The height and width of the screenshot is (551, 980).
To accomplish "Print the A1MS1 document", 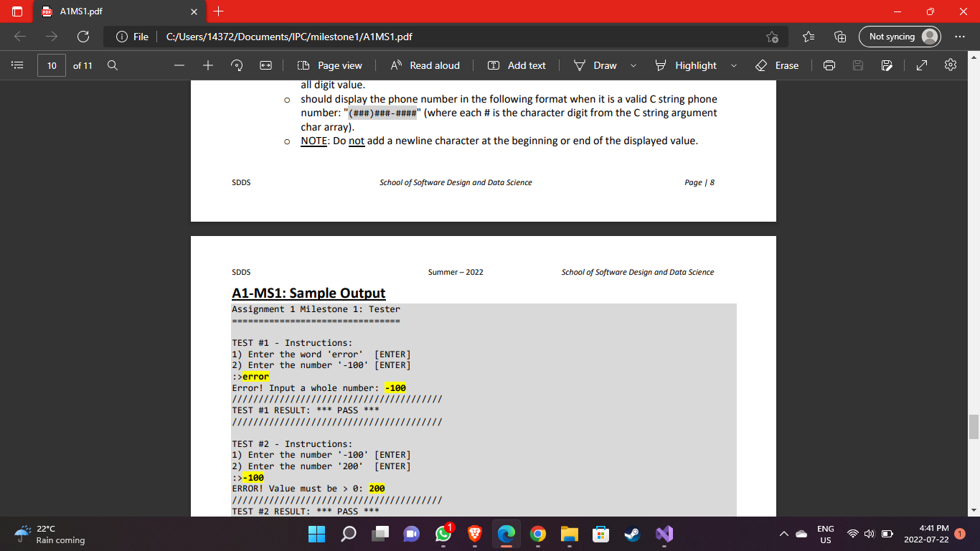I will click(829, 65).
